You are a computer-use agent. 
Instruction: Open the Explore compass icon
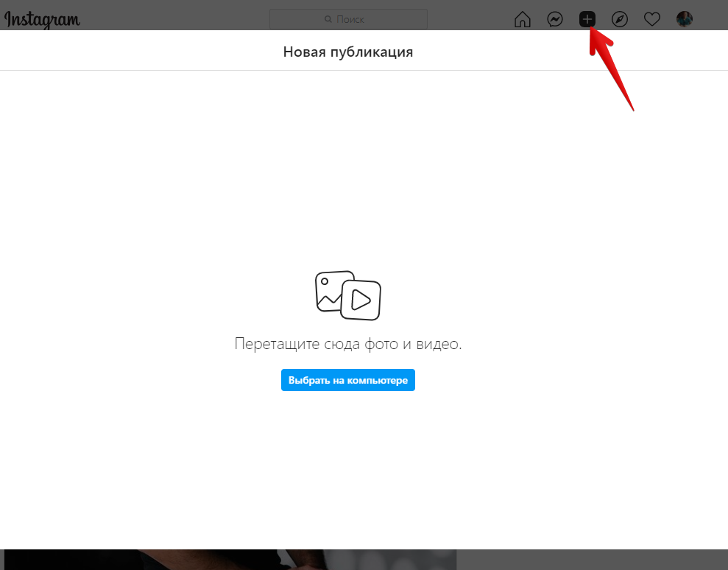point(620,20)
